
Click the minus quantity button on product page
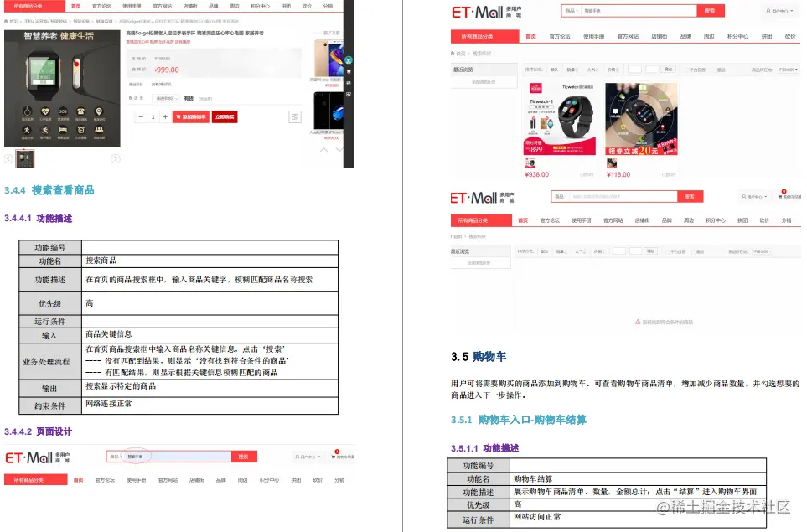(x=141, y=117)
